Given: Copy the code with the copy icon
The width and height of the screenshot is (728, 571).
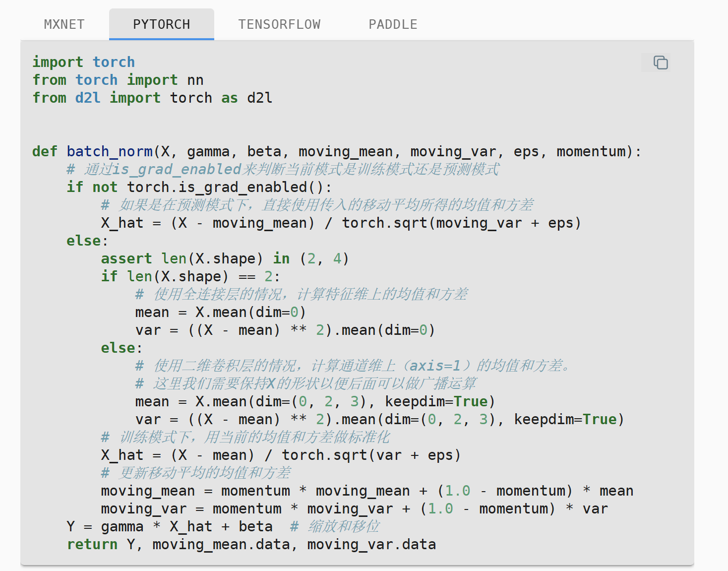Looking at the screenshot, I should click(x=660, y=63).
